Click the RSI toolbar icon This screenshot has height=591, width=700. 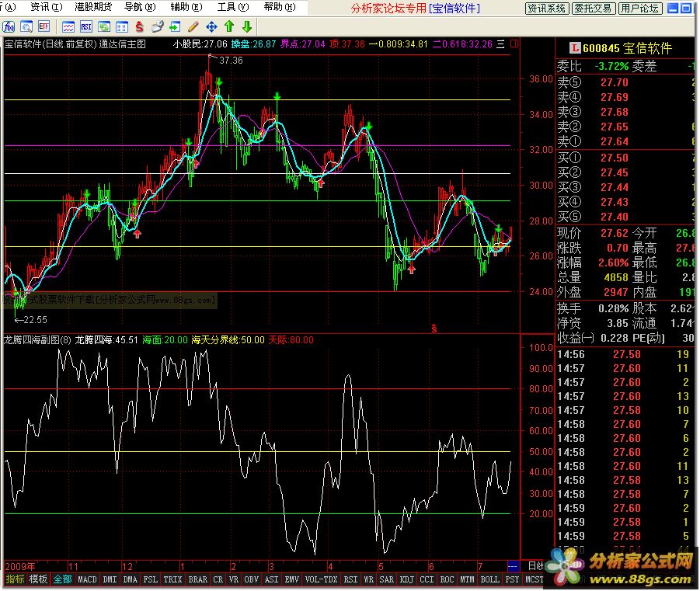[86, 26]
